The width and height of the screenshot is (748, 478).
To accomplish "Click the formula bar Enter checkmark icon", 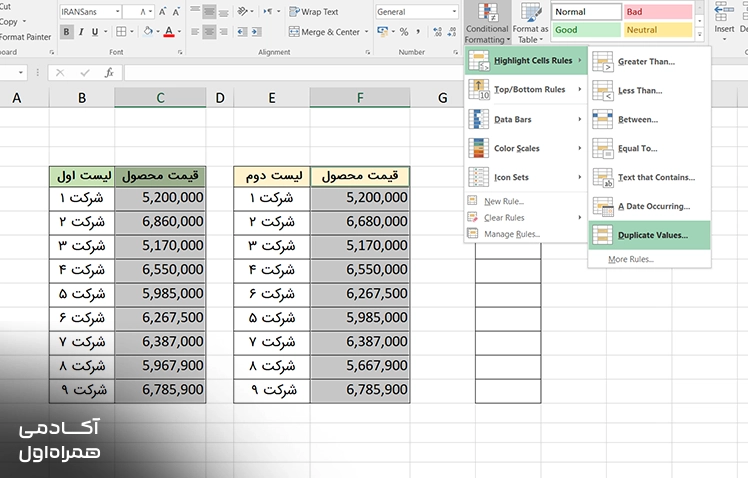I will coord(85,73).
